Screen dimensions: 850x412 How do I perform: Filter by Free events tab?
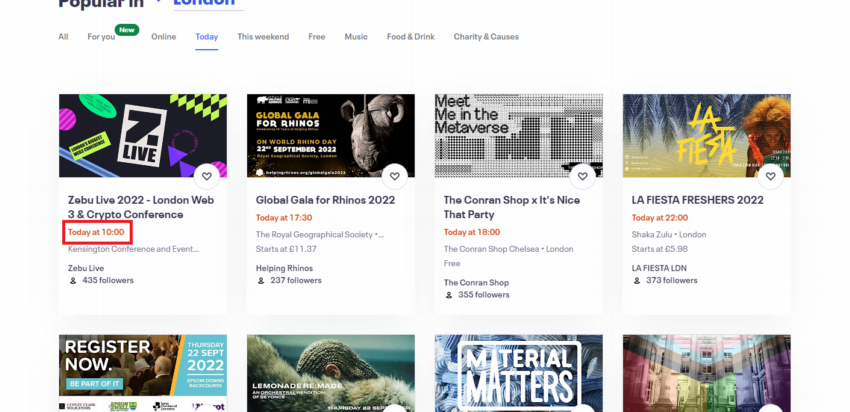tap(316, 37)
